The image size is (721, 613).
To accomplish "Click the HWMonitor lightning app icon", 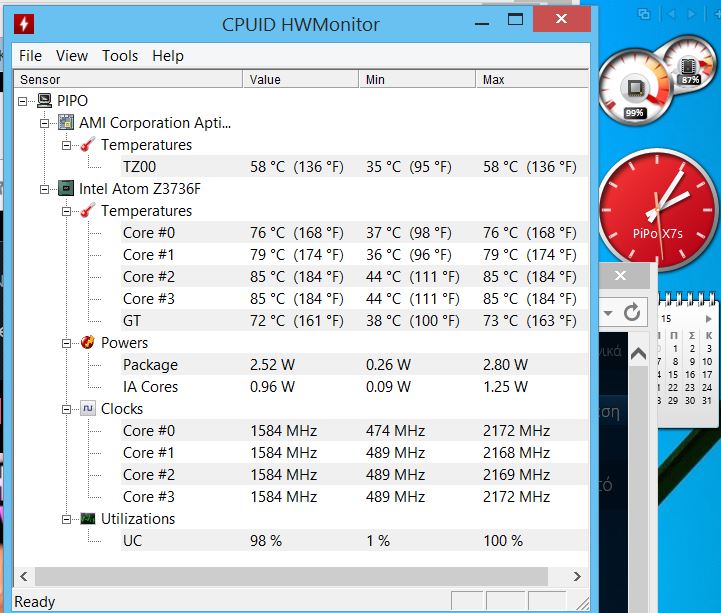I will (x=24, y=24).
